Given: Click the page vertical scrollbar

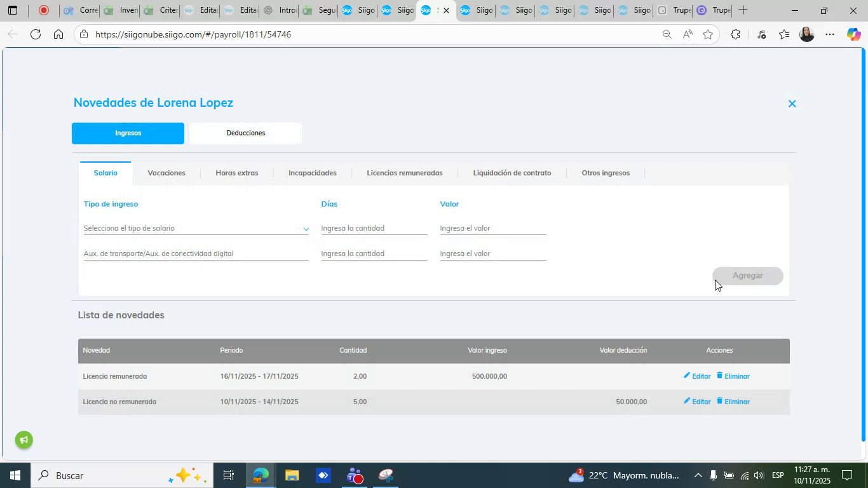Looking at the screenshot, I should coord(863,245).
